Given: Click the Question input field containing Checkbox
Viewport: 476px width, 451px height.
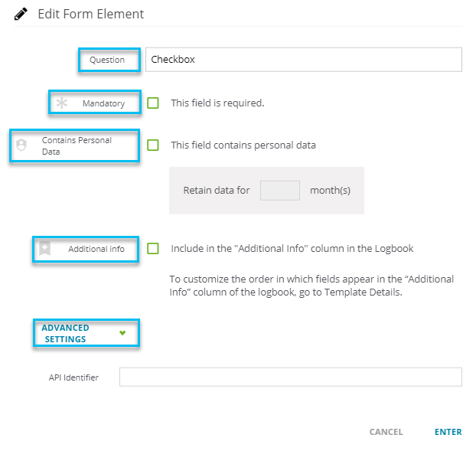Looking at the screenshot, I should tap(304, 60).
